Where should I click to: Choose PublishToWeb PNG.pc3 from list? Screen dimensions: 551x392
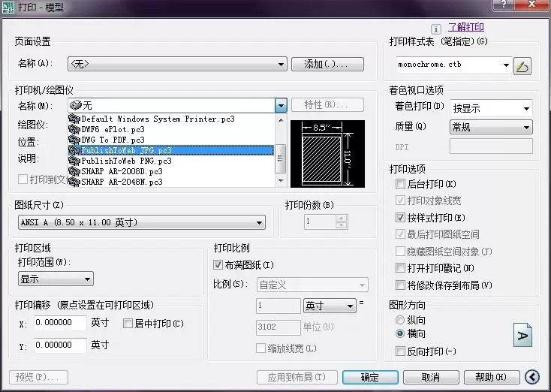click(126, 161)
